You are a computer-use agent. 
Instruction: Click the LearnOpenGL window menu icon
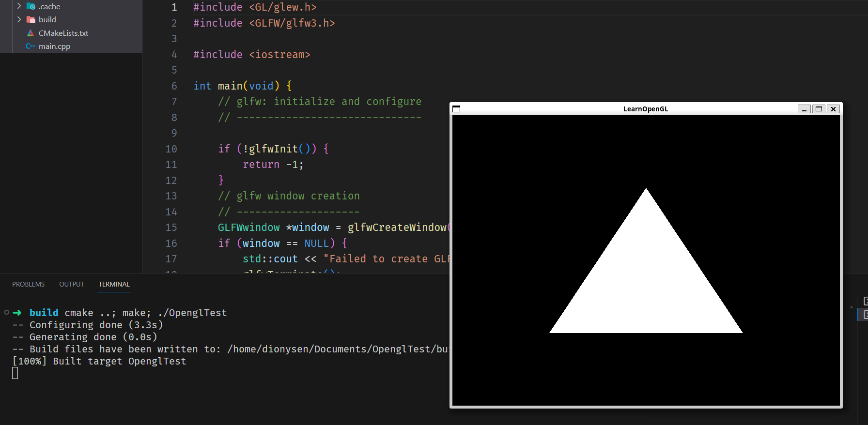click(x=456, y=109)
